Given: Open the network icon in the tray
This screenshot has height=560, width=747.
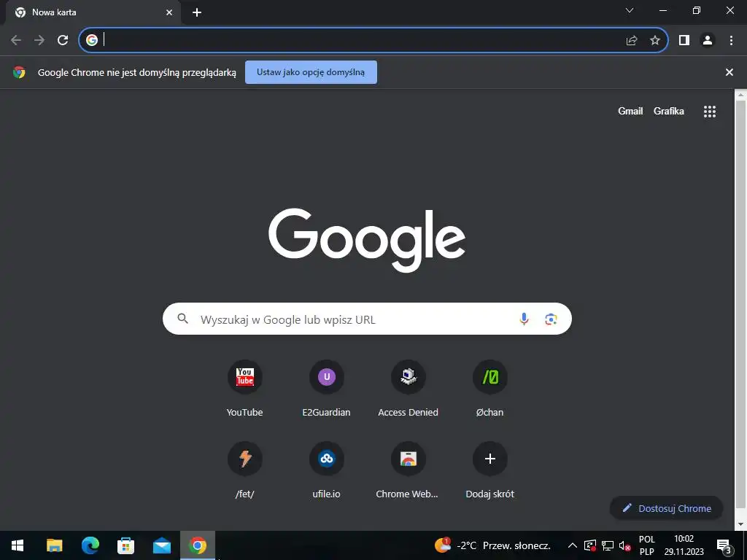Looking at the screenshot, I should pyautogui.click(x=608, y=545).
